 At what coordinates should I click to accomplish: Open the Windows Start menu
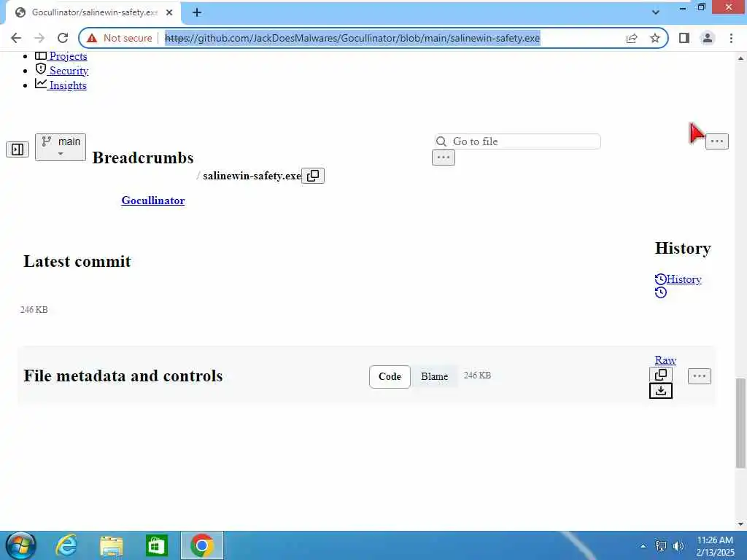pyautogui.click(x=20, y=545)
